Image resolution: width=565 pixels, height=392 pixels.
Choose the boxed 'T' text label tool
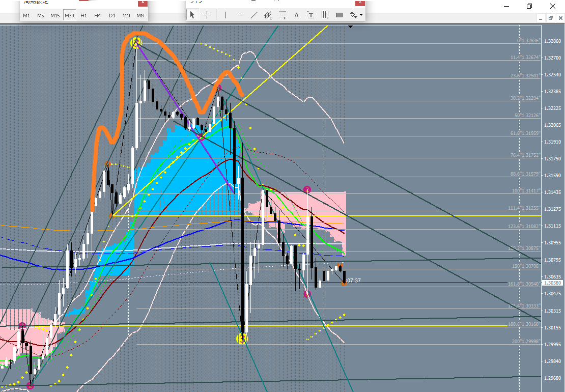point(310,15)
